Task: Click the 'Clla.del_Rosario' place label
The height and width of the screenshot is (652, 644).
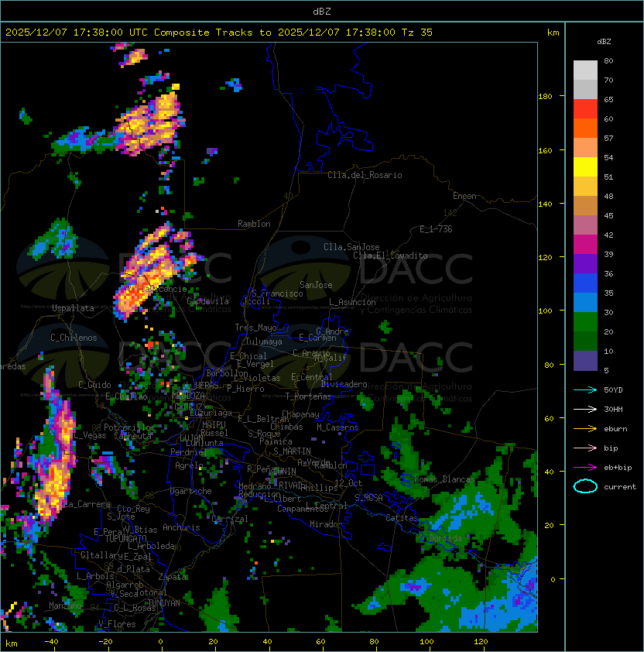Action: [x=365, y=175]
